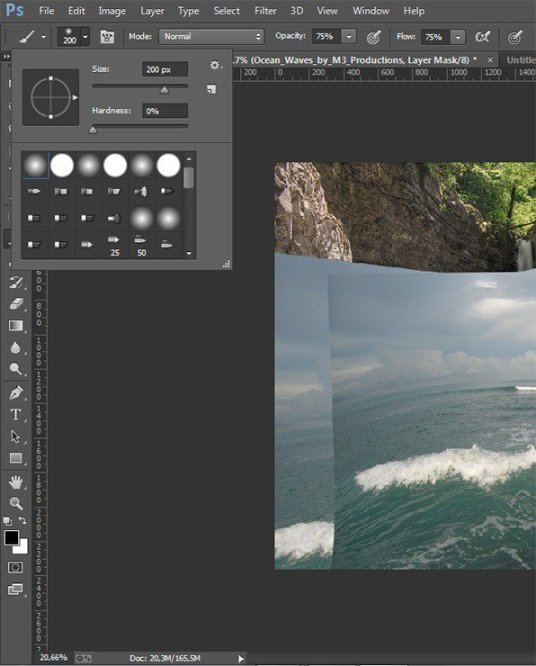
Task: Enable airbrush-style build-up
Action: (482, 37)
